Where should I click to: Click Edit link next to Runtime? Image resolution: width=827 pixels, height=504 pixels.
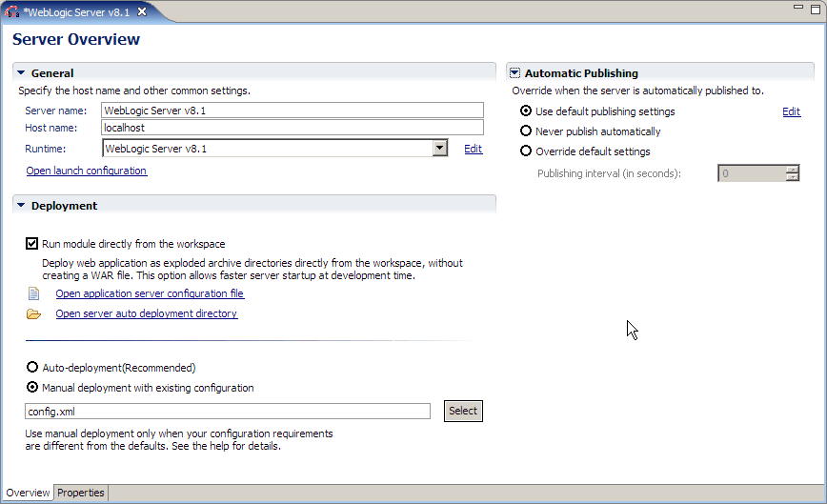coord(474,149)
